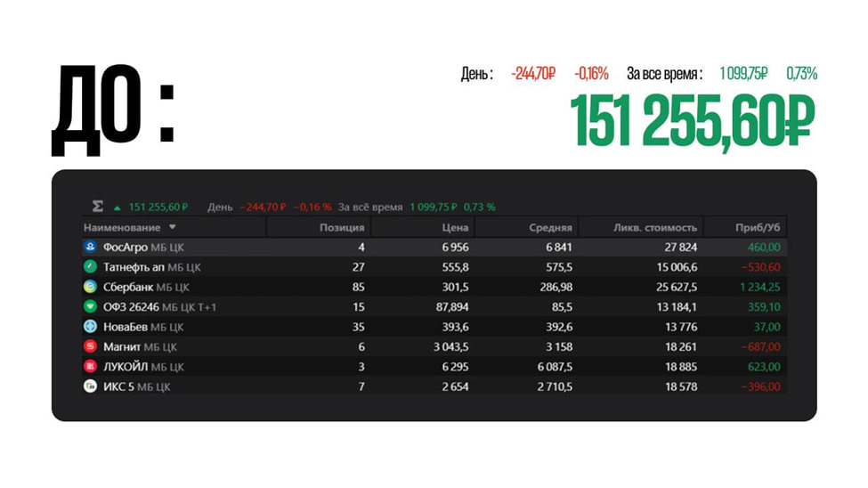Screen dimensions: 868x488
Task: Click ФосАгро liquidation value 27 824
Action: click(x=681, y=247)
